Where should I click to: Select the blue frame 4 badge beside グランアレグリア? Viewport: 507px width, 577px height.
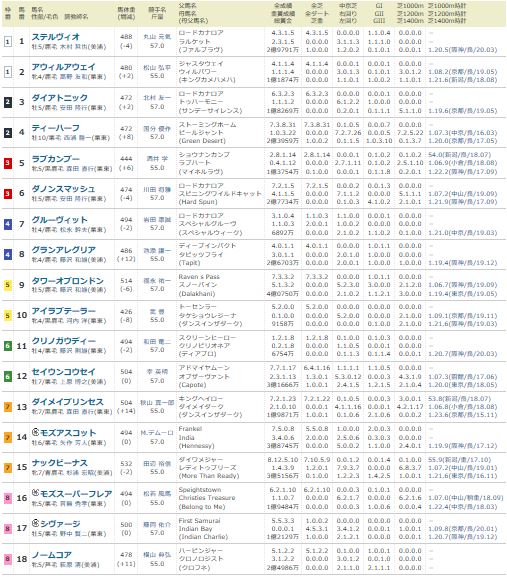pyautogui.click(x=7, y=254)
